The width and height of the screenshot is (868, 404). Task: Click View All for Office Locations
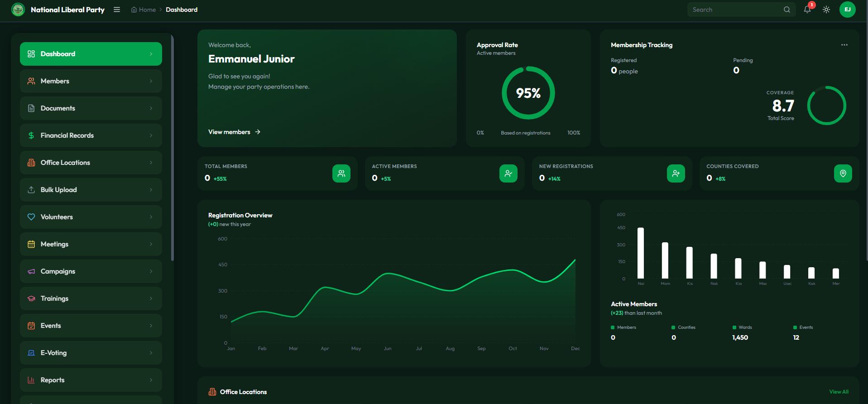click(x=839, y=392)
